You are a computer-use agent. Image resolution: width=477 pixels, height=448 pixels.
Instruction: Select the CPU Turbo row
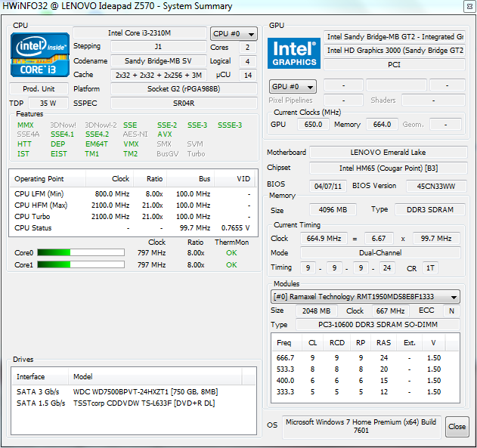click(x=133, y=217)
